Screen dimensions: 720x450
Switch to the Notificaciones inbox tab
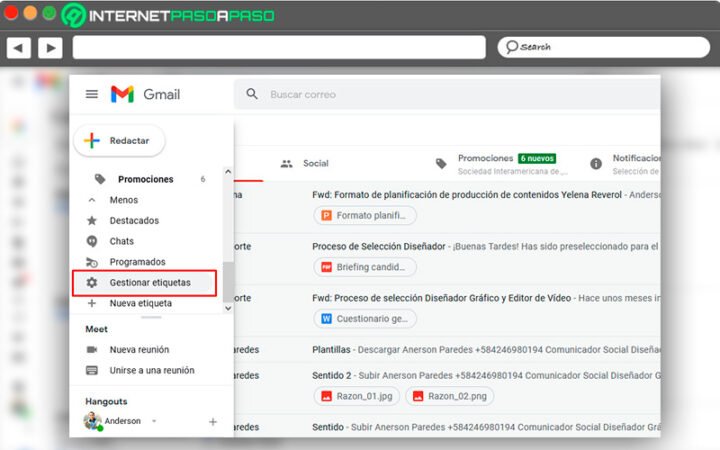pyautogui.click(x=637, y=158)
